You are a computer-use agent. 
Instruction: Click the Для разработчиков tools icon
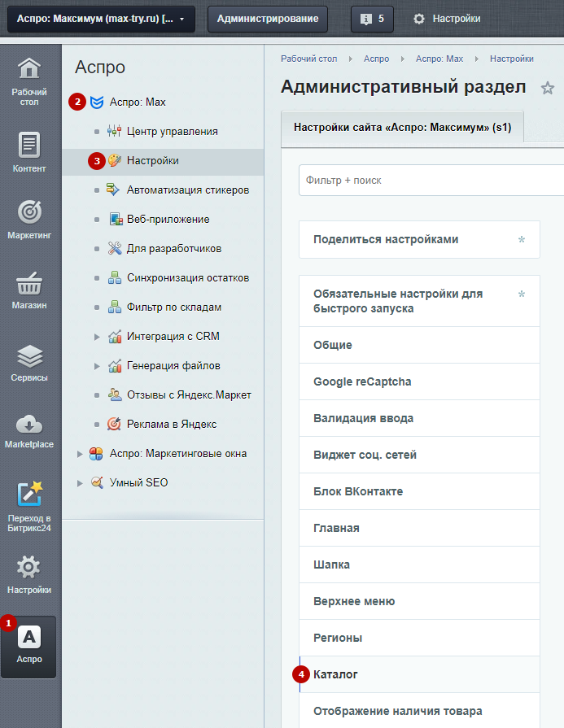(115, 248)
